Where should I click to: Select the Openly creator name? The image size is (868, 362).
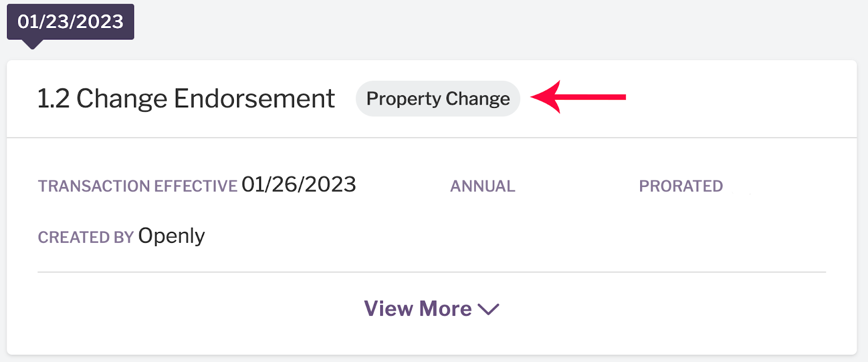171,236
